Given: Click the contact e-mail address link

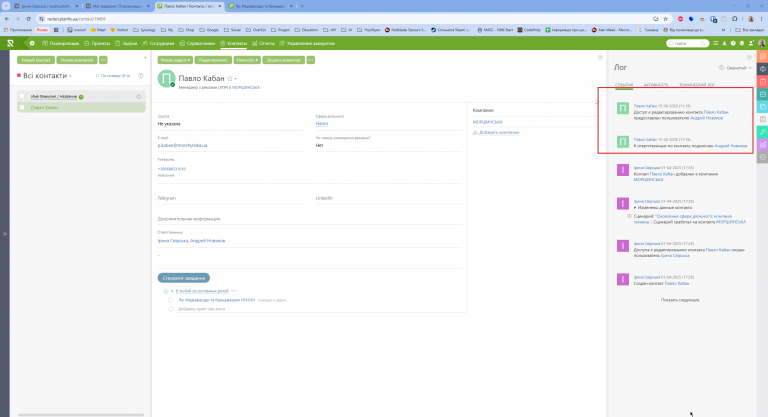Looking at the screenshot, I should 182,145.
